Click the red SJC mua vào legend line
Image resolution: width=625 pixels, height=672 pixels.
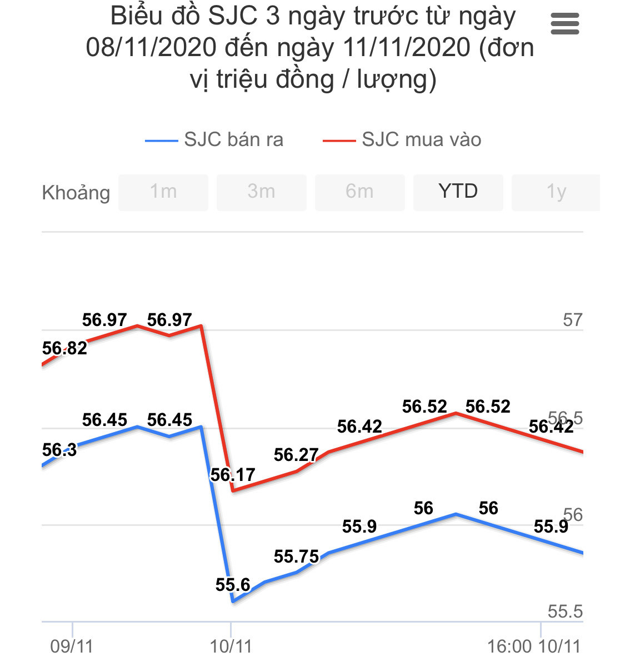click(x=339, y=141)
